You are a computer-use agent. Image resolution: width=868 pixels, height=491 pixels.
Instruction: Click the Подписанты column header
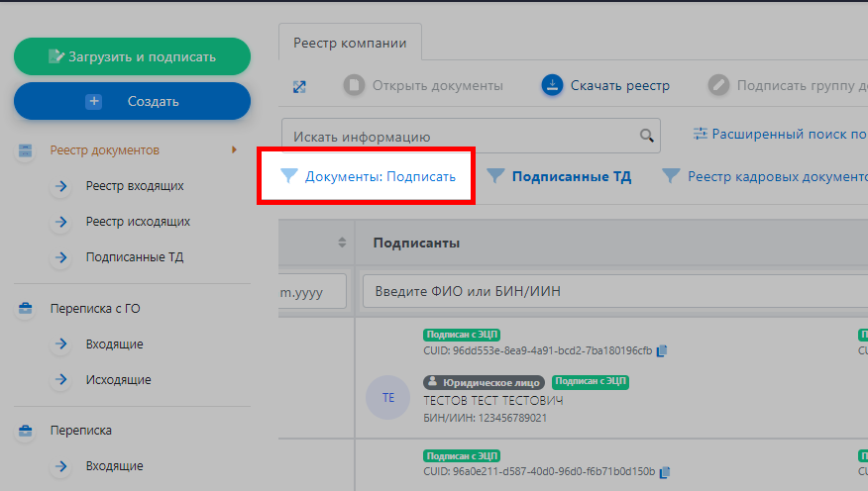click(x=416, y=243)
